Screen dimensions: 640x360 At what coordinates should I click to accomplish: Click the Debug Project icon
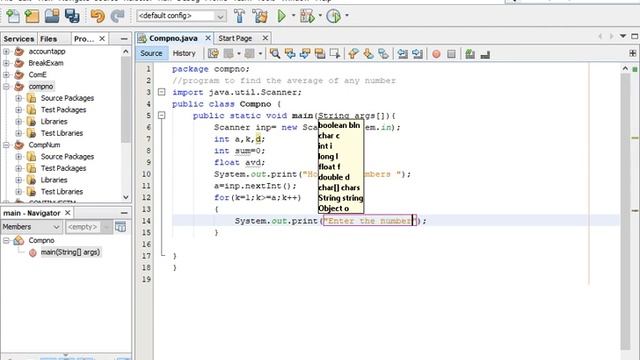click(307, 16)
